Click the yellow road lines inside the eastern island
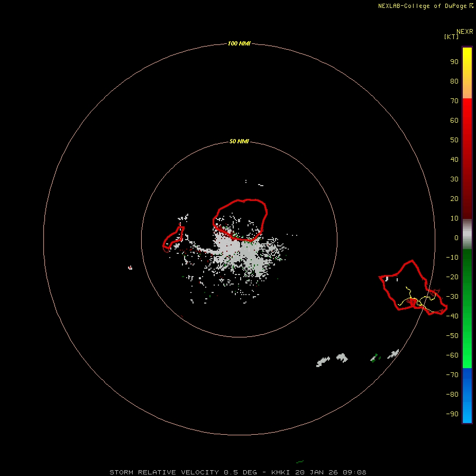This screenshot has height=476, width=476. click(417, 300)
